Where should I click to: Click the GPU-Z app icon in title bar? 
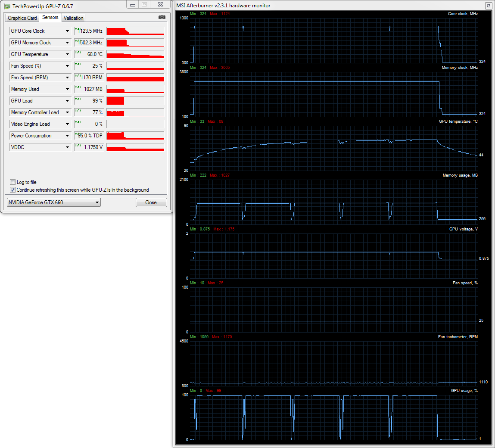click(7, 6)
